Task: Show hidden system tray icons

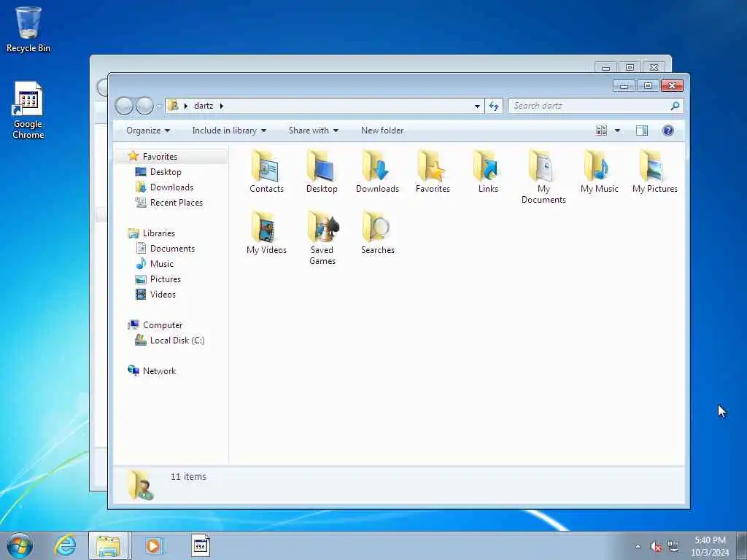Action: click(x=638, y=546)
